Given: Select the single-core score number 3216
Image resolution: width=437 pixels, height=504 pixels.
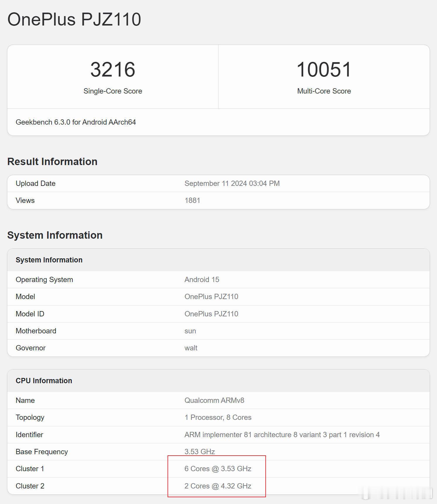Looking at the screenshot, I should [113, 69].
